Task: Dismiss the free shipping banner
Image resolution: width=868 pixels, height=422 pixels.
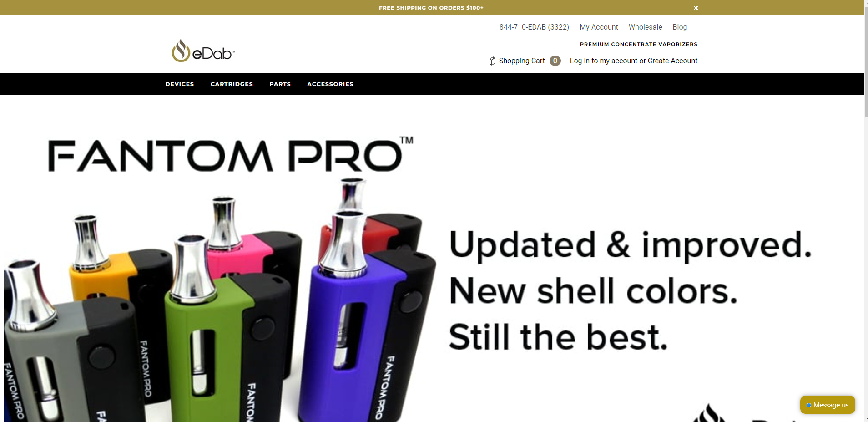Action: 696,8
